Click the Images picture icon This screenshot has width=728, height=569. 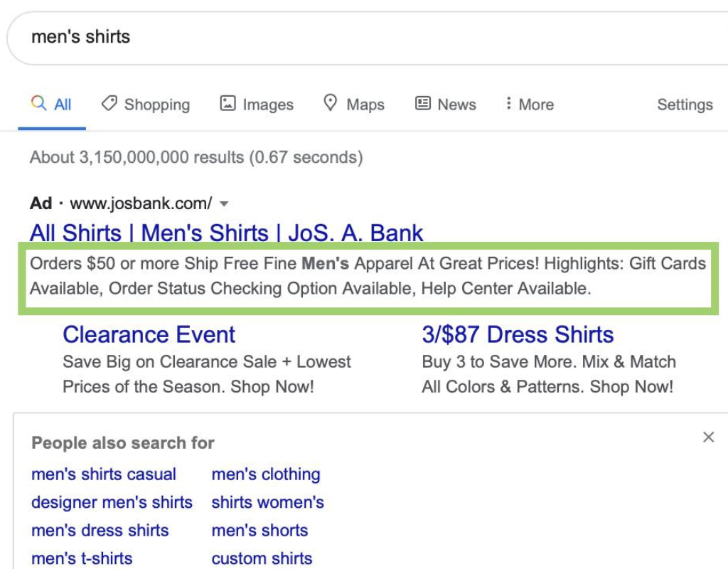pyautogui.click(x=227, y=103)
